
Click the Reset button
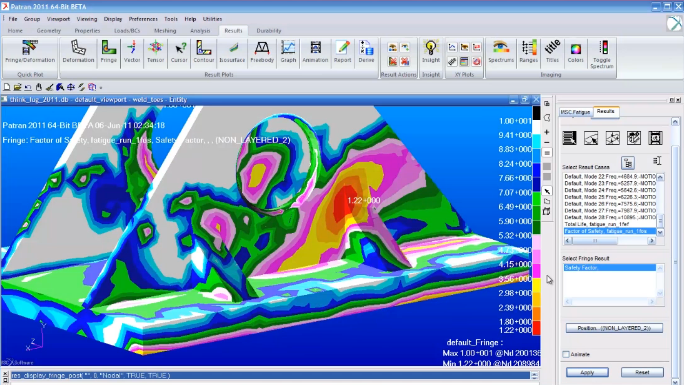coord(642,372)
